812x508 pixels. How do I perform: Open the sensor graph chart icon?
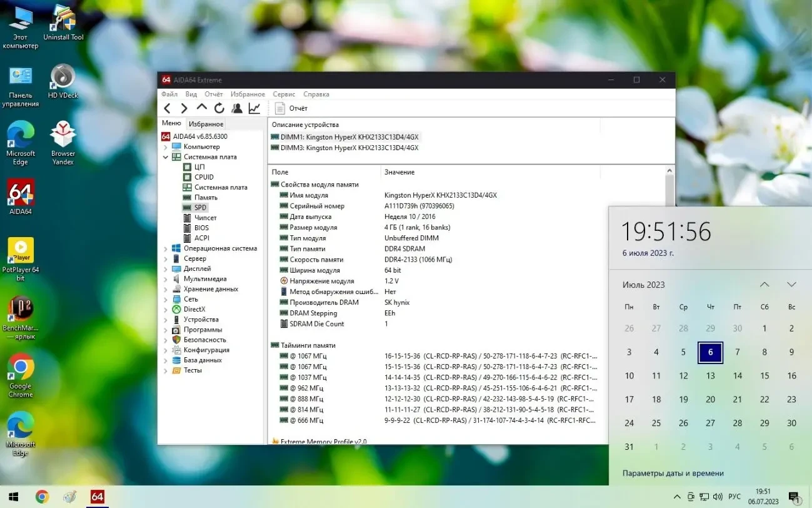click(254, 108)
